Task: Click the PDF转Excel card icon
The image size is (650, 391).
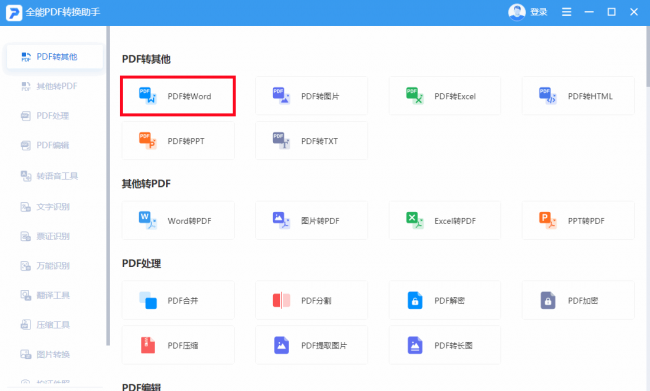Action: click(415, 96)
